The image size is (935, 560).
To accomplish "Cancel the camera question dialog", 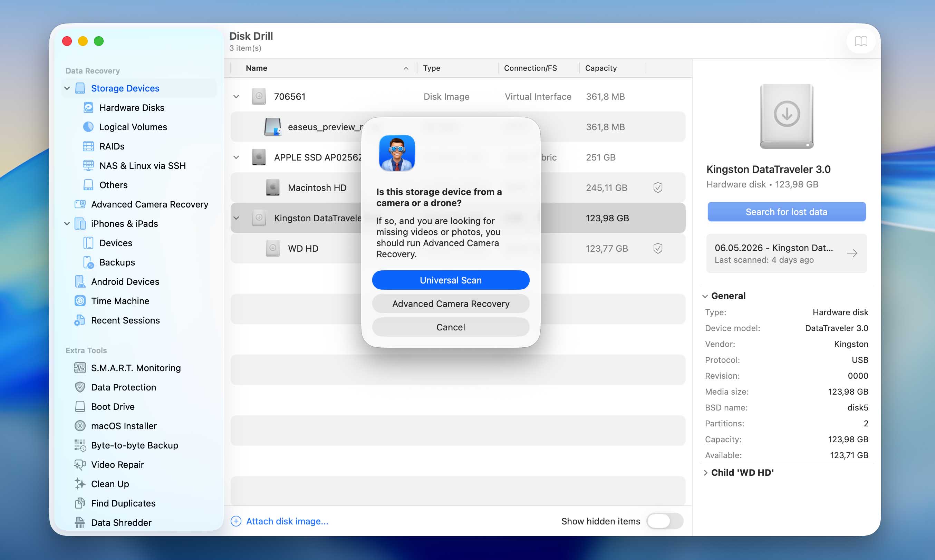I will pyautogui.click(x=451, y=327).
